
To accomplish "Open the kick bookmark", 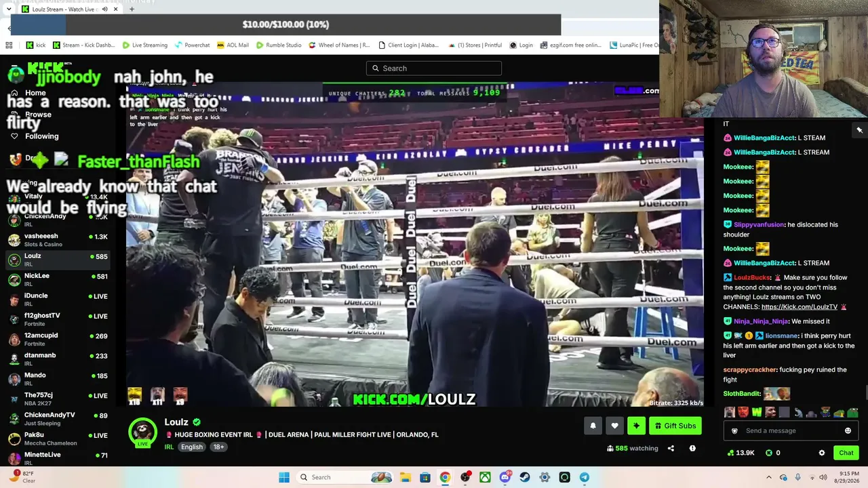I will (36, 45).
